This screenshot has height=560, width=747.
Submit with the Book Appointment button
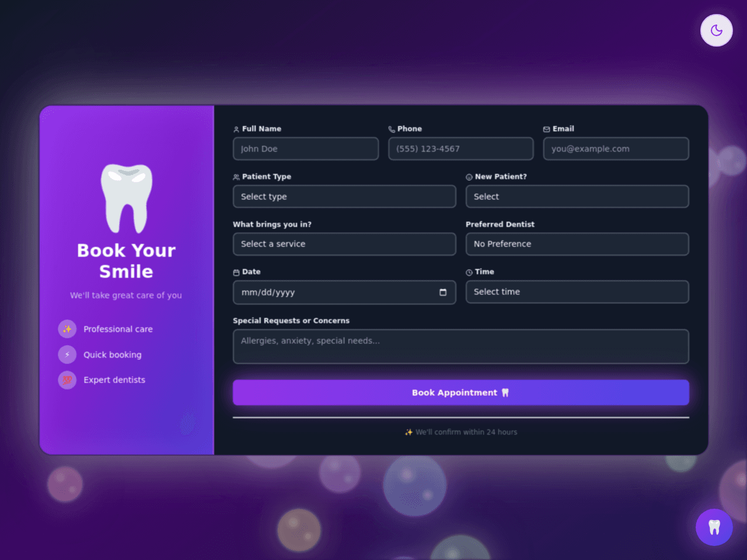[461, 393]
